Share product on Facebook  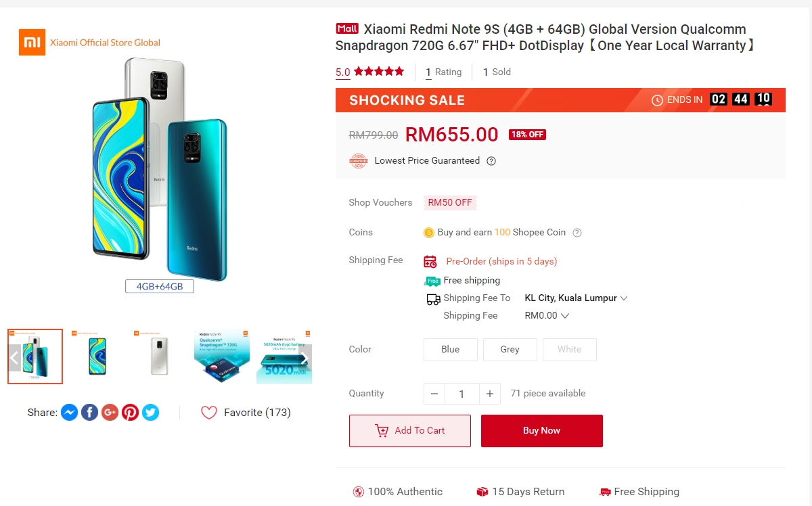pyautogui.click(x=89, y=412)
